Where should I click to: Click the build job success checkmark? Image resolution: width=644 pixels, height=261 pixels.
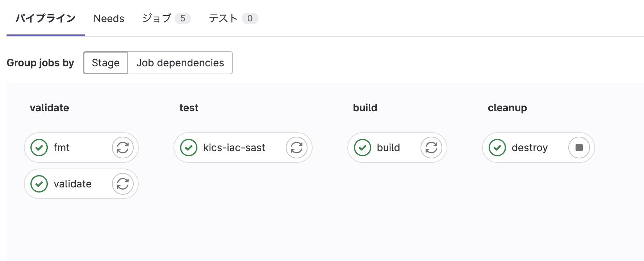[x=363, y=148]
